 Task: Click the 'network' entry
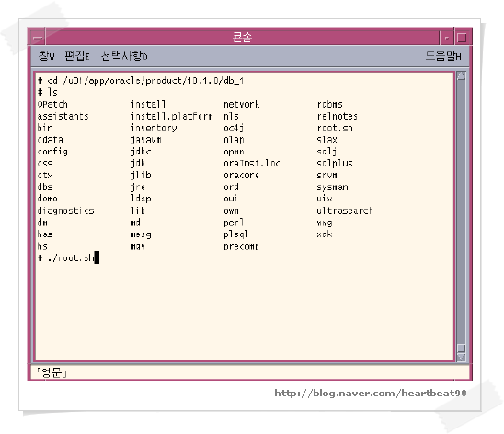click(242, 105)
